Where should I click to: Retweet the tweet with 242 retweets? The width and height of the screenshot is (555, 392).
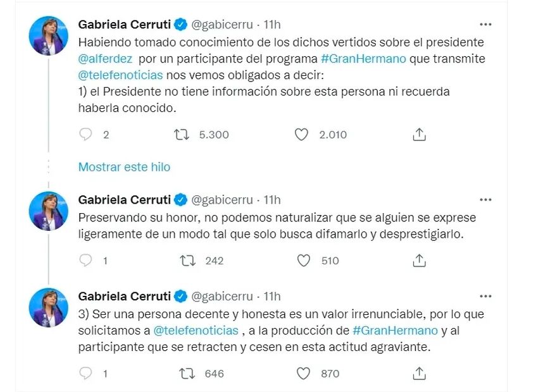188,260
